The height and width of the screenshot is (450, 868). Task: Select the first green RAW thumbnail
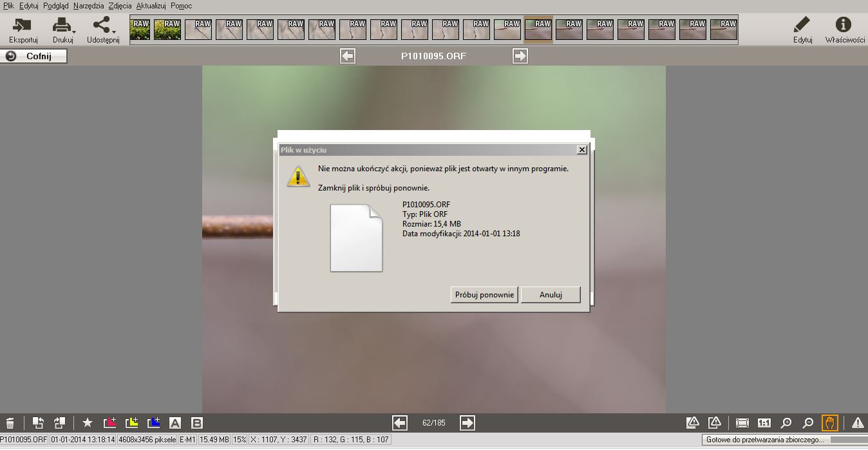point(140,30)
